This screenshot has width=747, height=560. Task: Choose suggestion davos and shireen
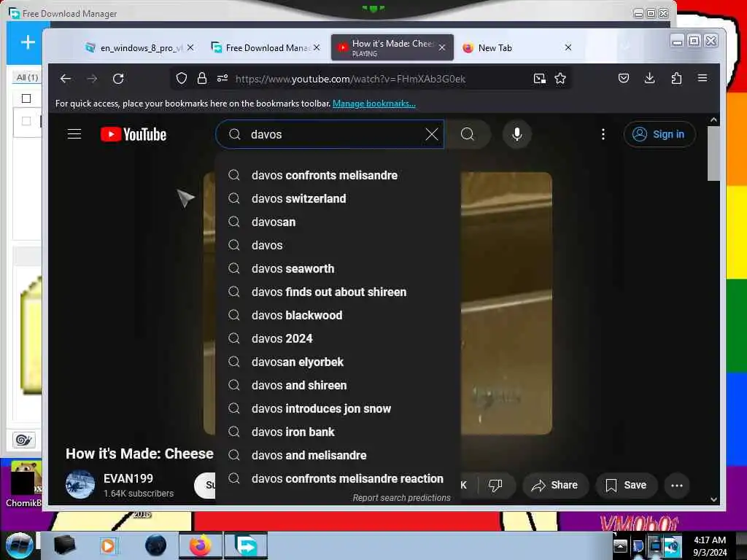pos(338,385)
